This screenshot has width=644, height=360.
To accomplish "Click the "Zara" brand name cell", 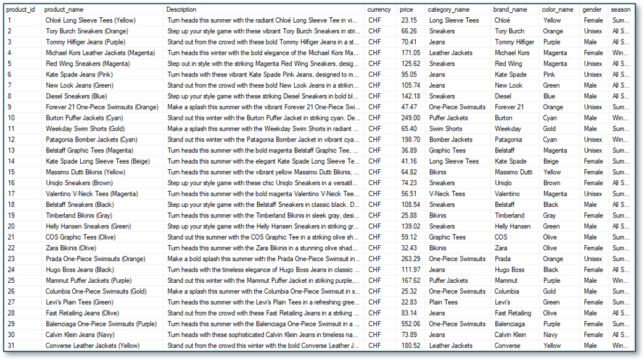I will [x=501, y=248].
